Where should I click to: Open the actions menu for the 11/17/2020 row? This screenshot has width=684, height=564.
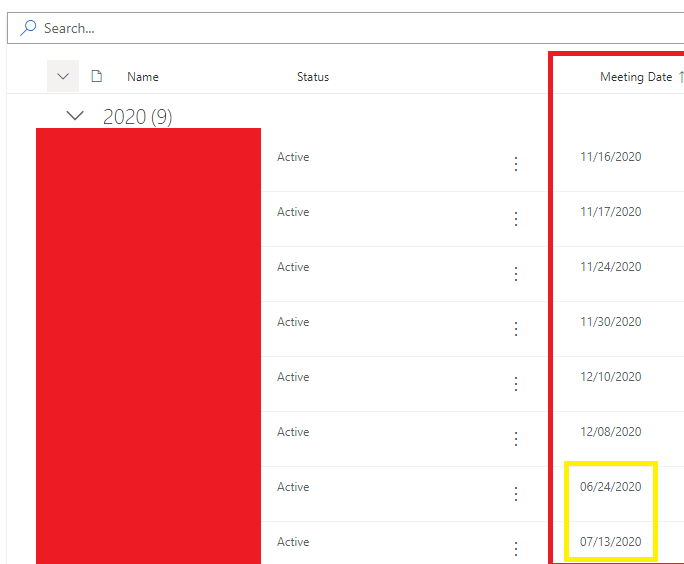coord(516,219)
